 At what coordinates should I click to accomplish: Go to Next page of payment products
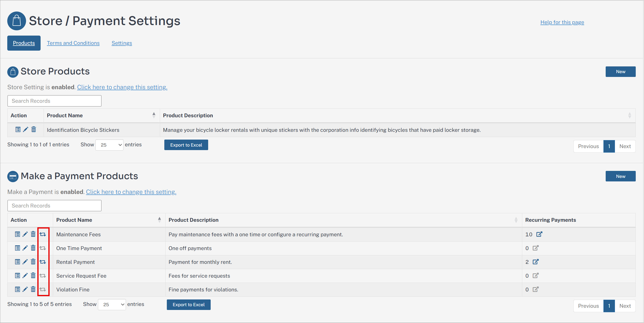point(625,306)
